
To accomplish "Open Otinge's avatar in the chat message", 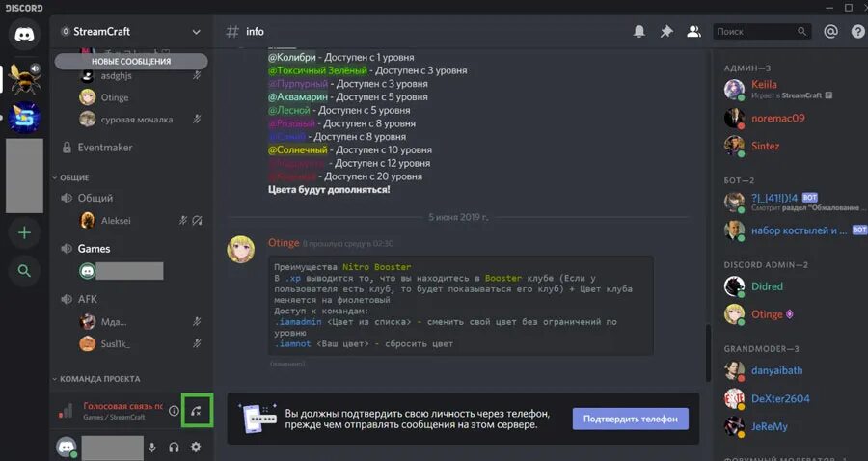I will click(x=241, y=250).
